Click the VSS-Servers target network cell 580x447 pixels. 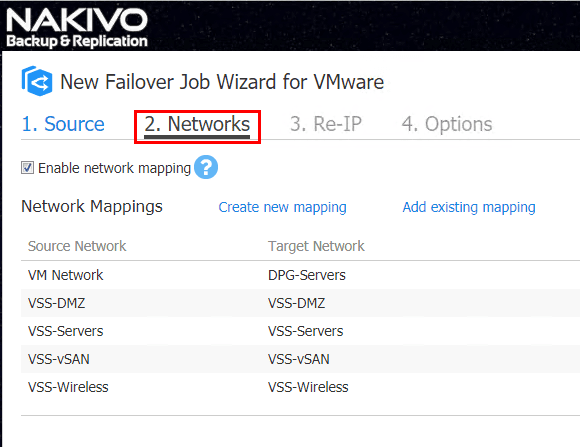(x=306, y=331)
